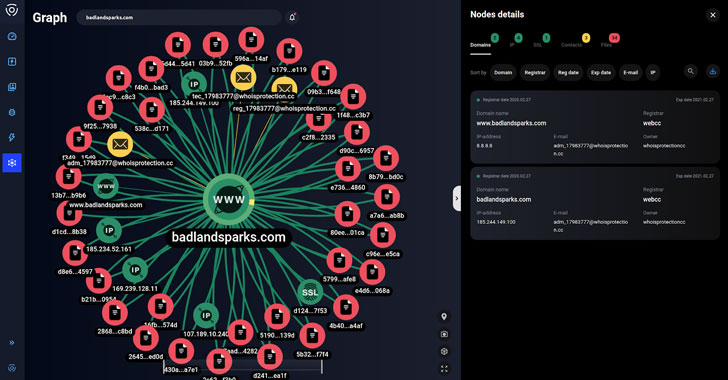Open the dashboard gauge icon in sidebar
This screenshot has width=728, height=380.
12,36
